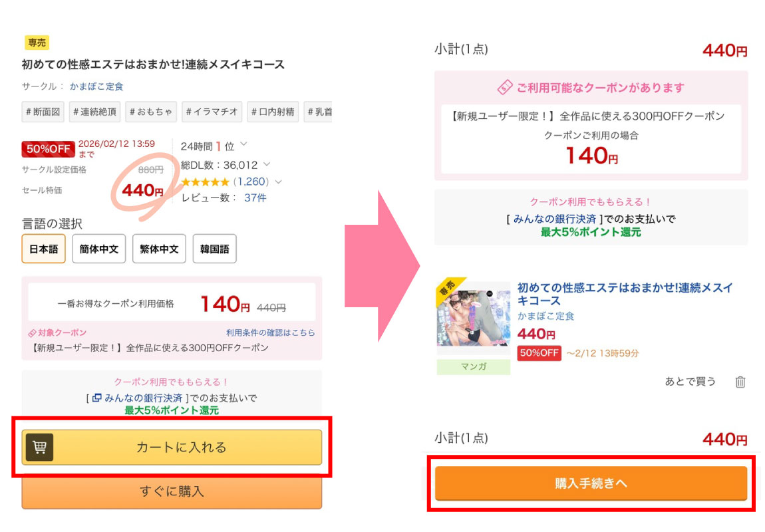Click the five-star rating icons
This screenshot has height=532, width=765.
pyautogui.click(x=205, y=182)
